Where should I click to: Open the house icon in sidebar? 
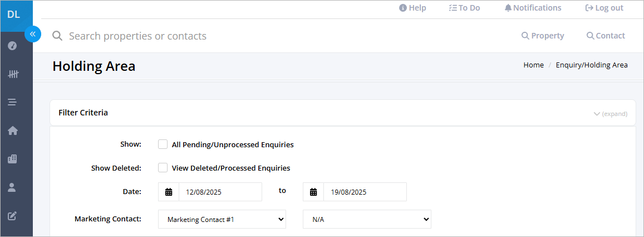click(13, 131)
